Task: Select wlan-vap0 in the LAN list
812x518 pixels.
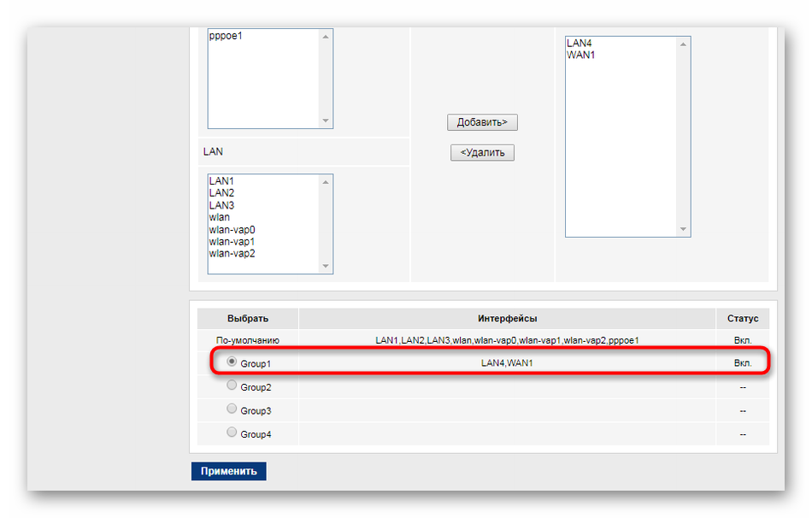Action: [x=232, y=229]
